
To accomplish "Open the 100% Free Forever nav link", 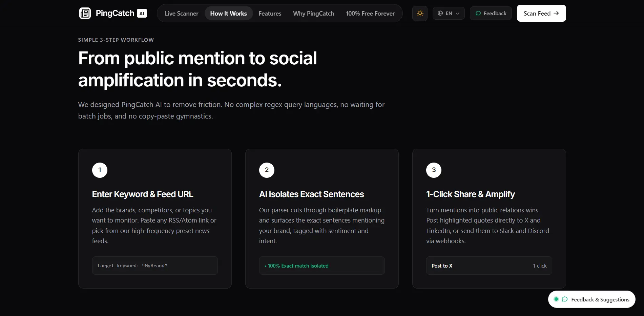I will [x=370, y=14].
